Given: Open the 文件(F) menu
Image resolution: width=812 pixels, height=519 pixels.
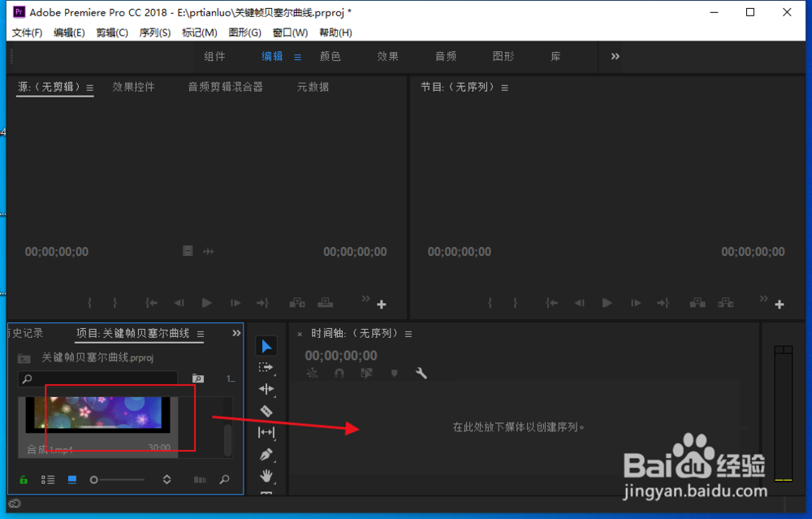Looking at the screenshot, I should pos(27,32).
